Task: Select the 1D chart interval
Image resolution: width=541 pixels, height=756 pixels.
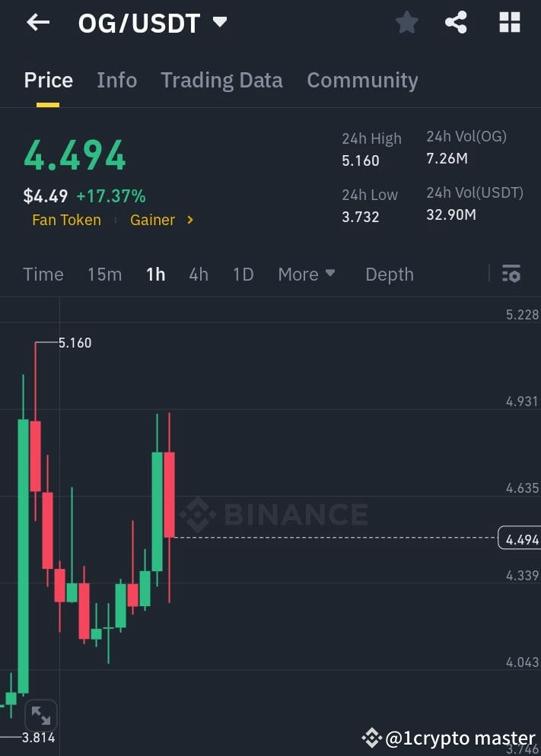Action: 243,275
